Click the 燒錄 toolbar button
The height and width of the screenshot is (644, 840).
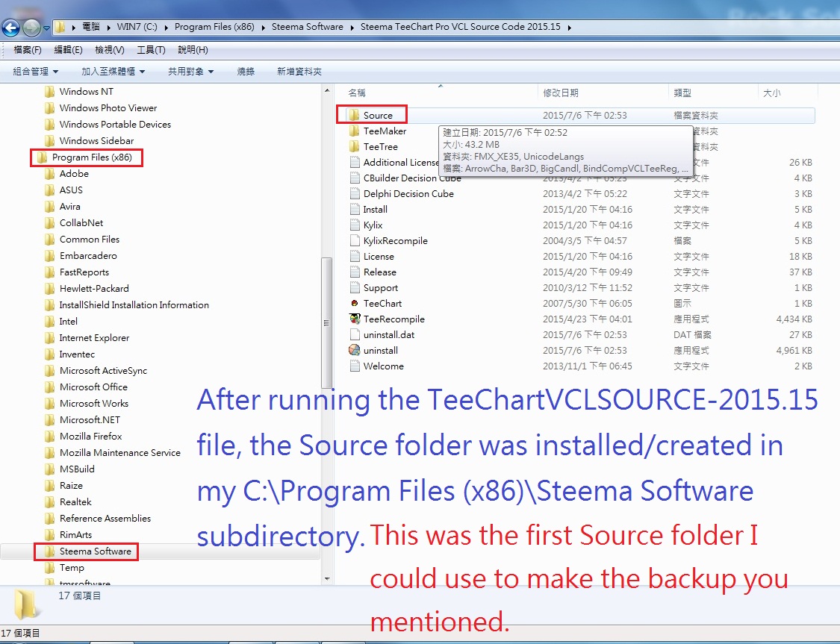246,71
